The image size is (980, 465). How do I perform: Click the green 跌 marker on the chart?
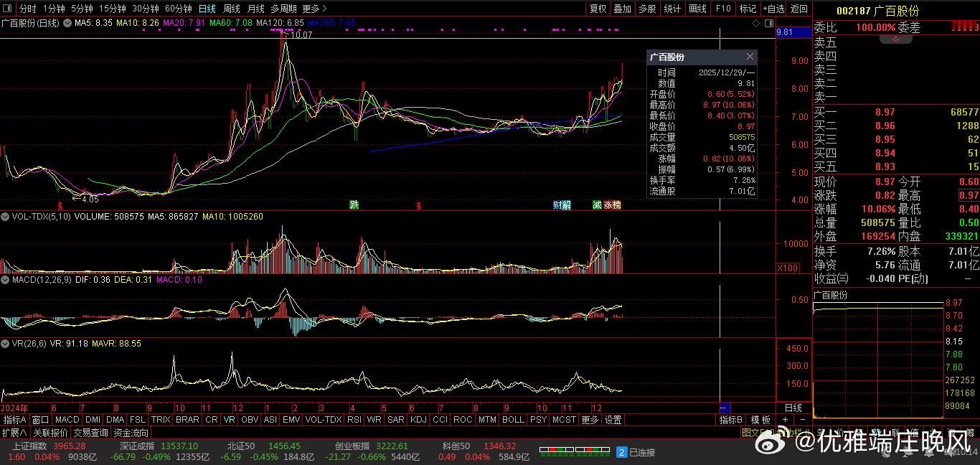point(354,205)
